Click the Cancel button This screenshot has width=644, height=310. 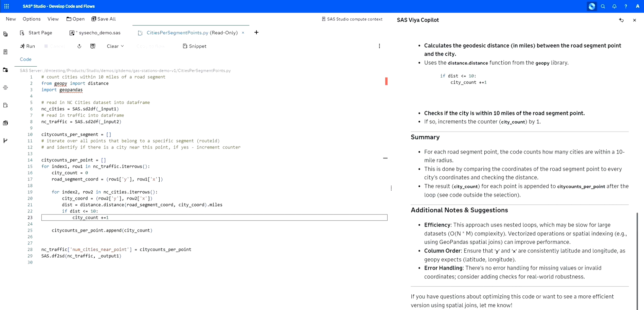pos(55,46)
